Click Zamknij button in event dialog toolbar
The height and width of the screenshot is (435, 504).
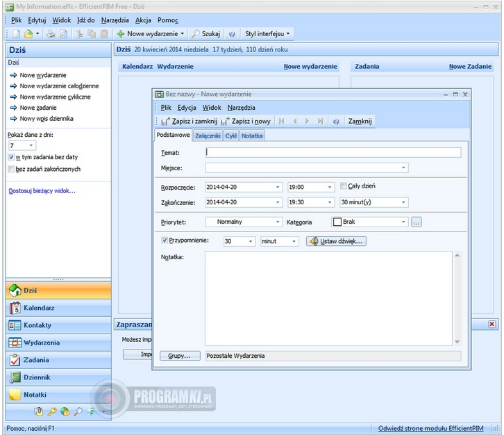360,122
